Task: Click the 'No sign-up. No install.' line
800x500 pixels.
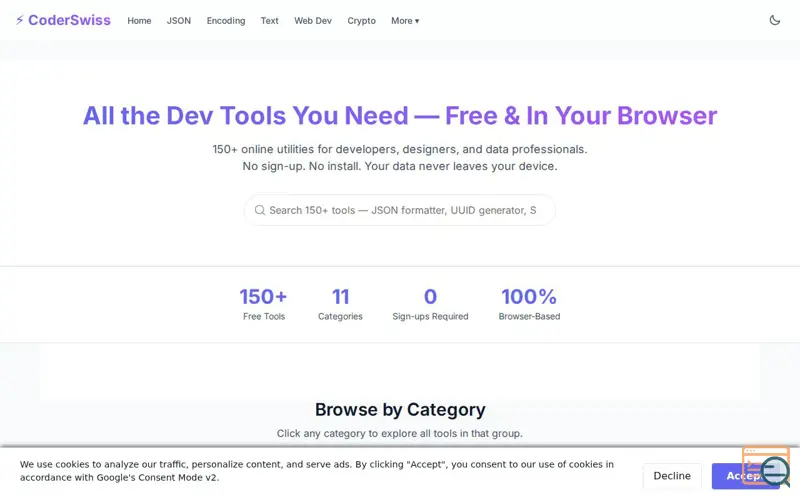Action: 400,166
